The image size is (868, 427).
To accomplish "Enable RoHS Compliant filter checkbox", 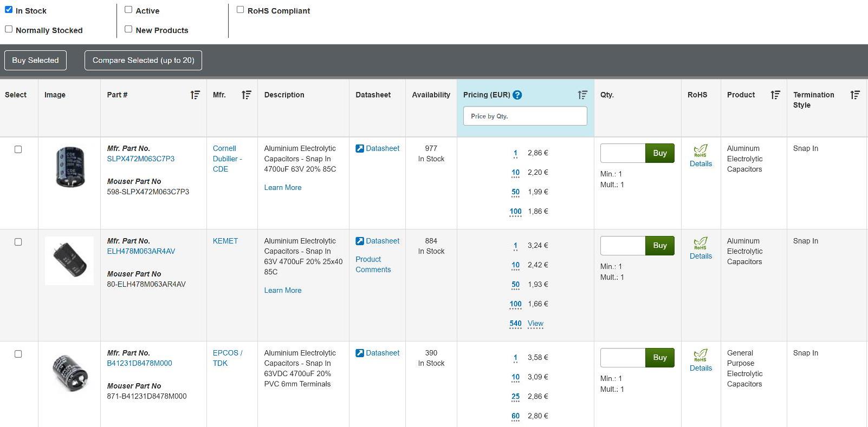I will [x=240, y=10].
